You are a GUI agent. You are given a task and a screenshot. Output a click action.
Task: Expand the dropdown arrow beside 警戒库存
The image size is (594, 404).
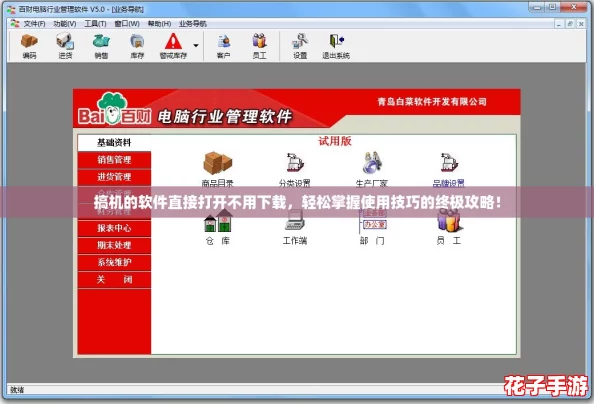pos(196,45)
